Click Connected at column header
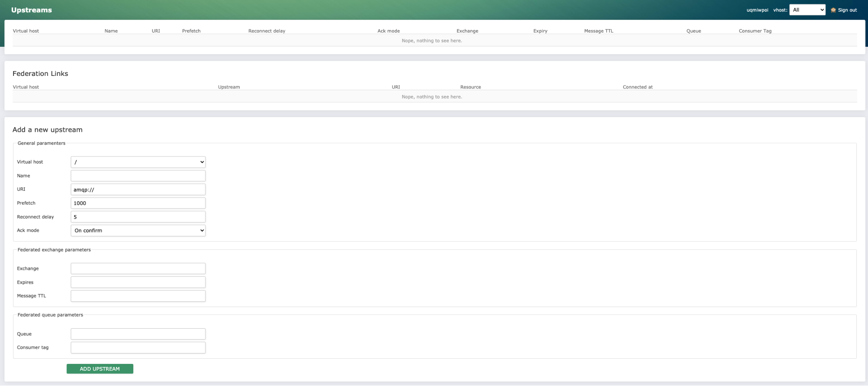The image size is (868, 386). pos(637,87)
